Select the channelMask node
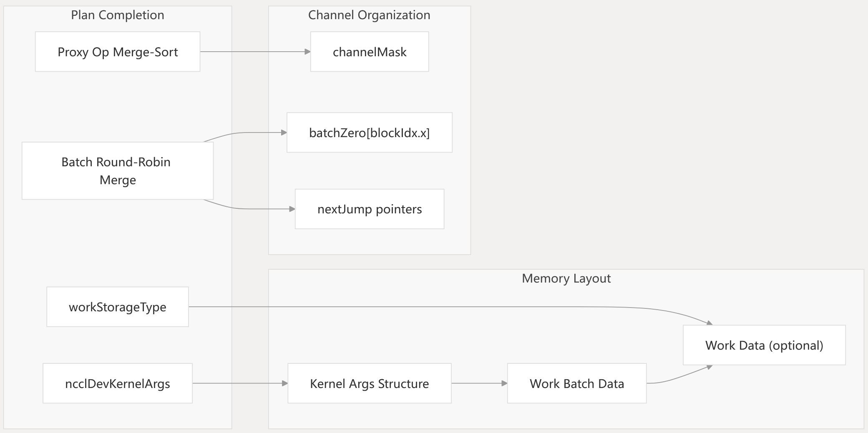 (x=369, y=52)
